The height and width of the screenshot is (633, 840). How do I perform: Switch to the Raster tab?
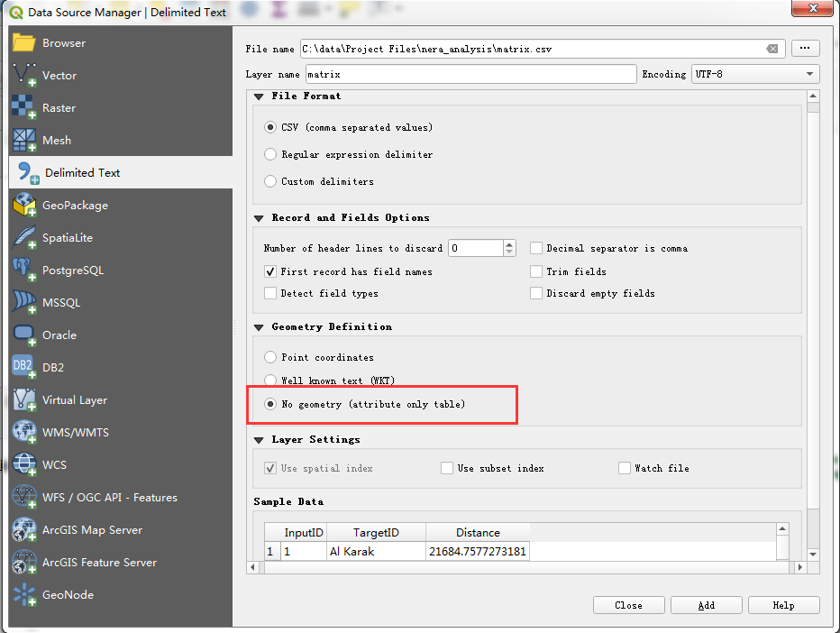tap(121, 107)
